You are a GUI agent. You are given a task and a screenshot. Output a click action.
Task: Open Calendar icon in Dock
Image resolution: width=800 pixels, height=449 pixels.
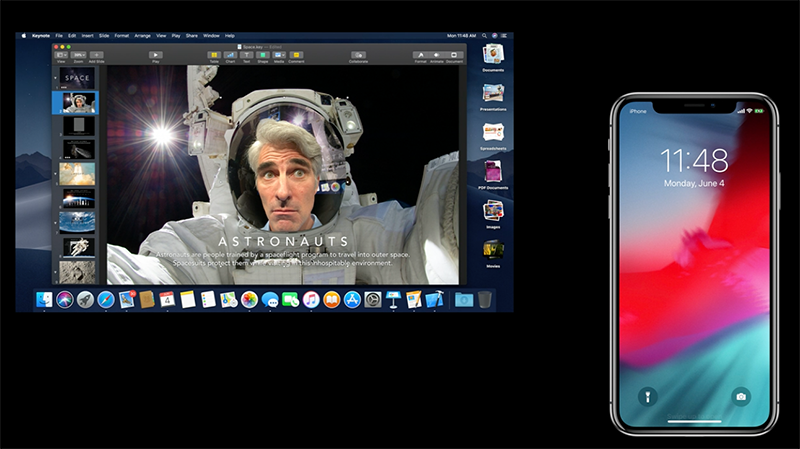click(x=167, y=300)
